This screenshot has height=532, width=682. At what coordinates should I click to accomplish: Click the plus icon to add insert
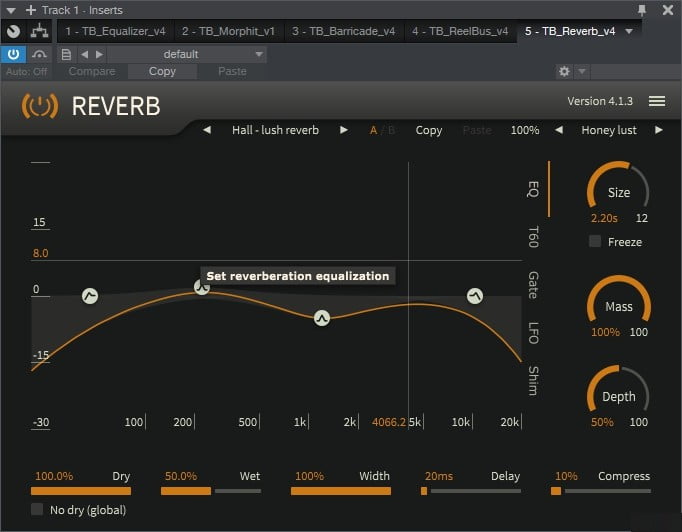[x=31, y=10]
